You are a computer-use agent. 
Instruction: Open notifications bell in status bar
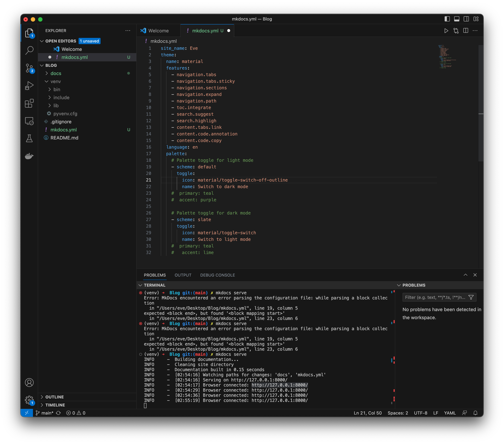coord(475,413)
